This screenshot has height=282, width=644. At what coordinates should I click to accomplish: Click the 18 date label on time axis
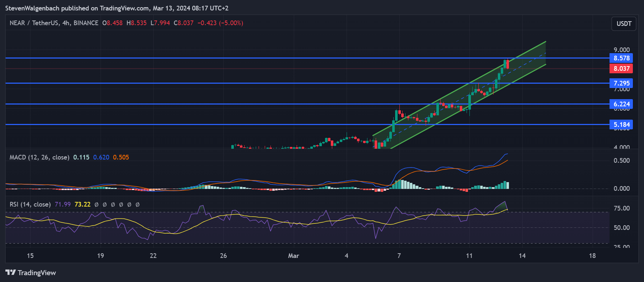(592, 256)
